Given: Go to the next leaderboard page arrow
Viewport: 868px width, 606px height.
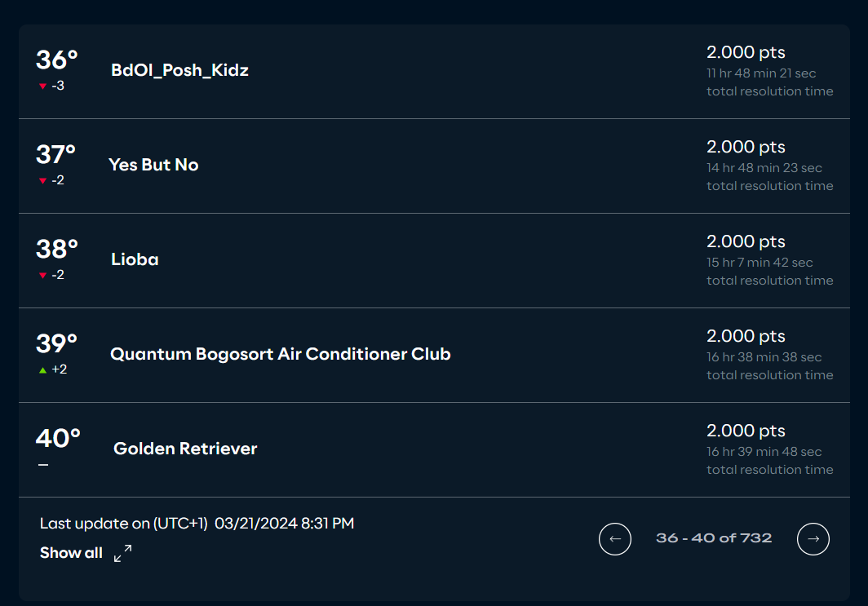Looking at the screenshot, I should tap(813, 538).
